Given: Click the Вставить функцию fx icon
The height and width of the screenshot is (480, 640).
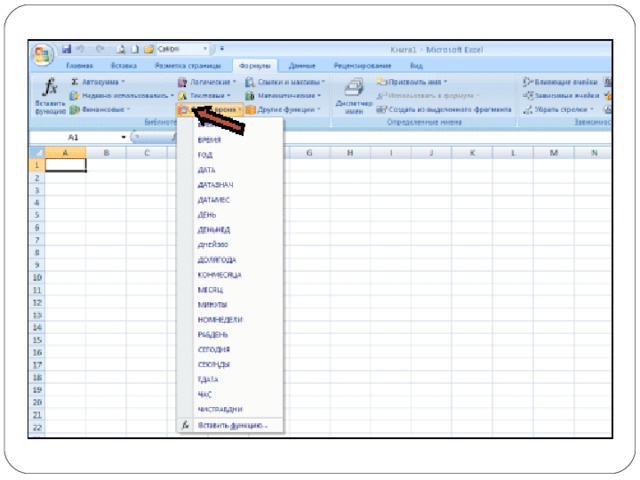Looking at the screenshot, I should pos(49,87).
